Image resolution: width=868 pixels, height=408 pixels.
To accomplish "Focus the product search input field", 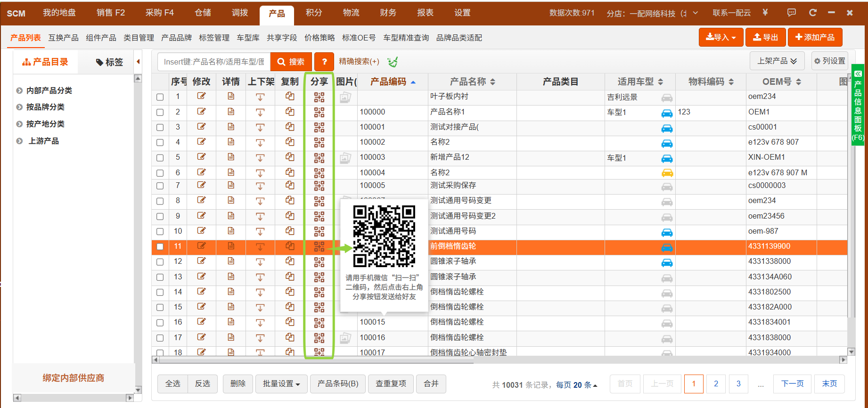I will pyautogui.click(x=214, y=62).
